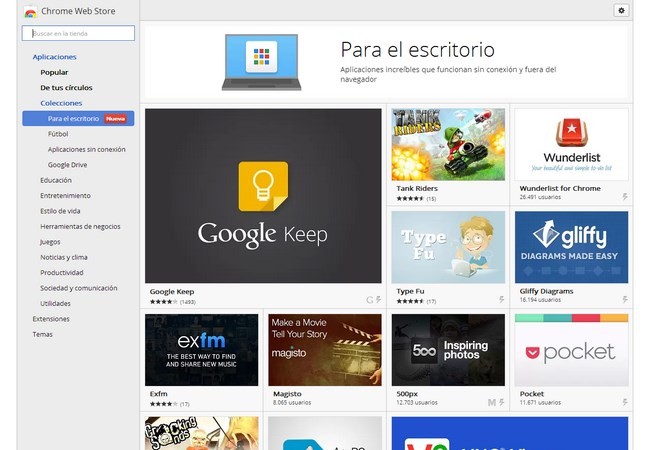Select 'Herramientas de negocios' category

click(x=80, y=226)
